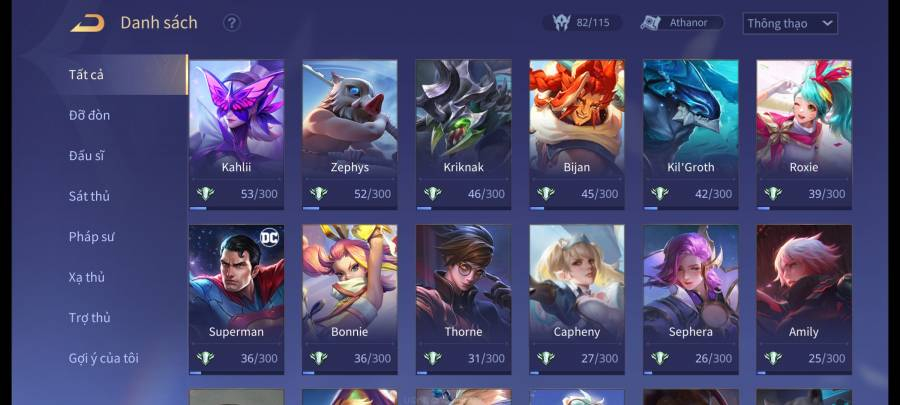This screenshot has height=405, width=900.
Task: Tap Kahlii's proficiency badge icon
Action: tap(205, 194)
